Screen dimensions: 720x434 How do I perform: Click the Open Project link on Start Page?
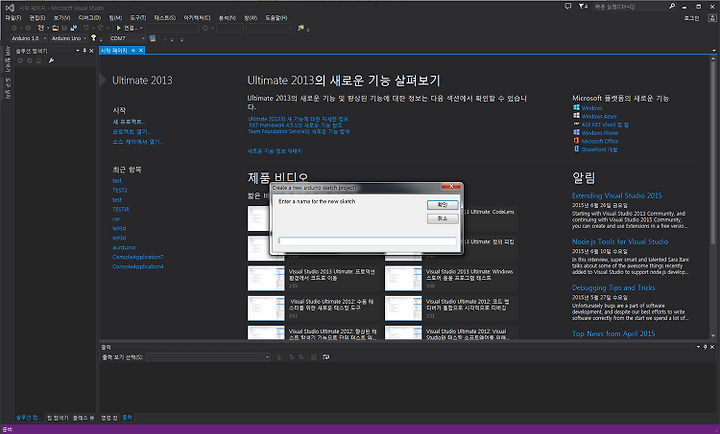[131, 132]
